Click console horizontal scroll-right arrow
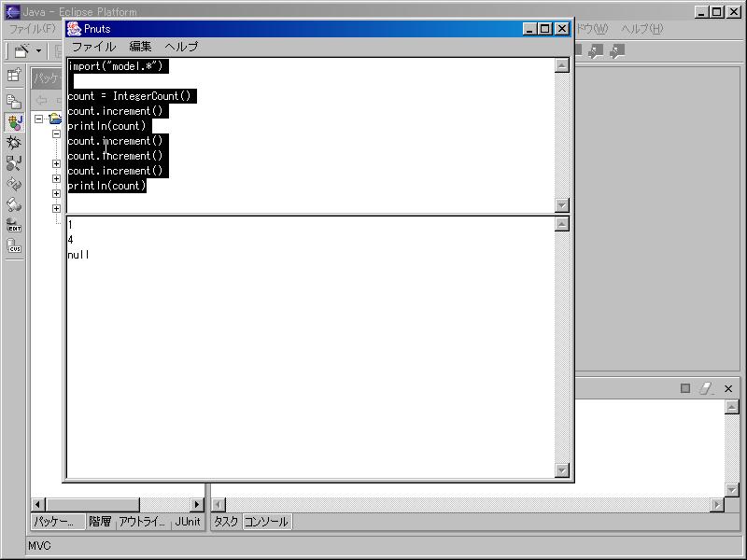This screenshot has width=747, height=560. 717,505
